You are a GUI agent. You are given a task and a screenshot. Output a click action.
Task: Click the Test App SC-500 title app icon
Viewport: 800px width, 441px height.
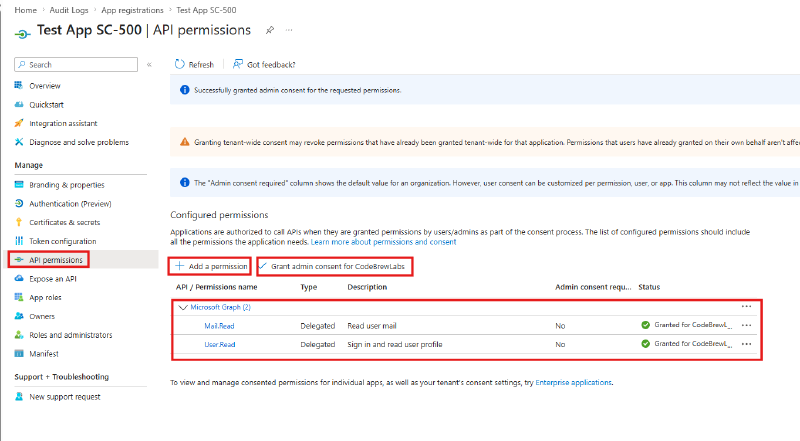(22, 34)
